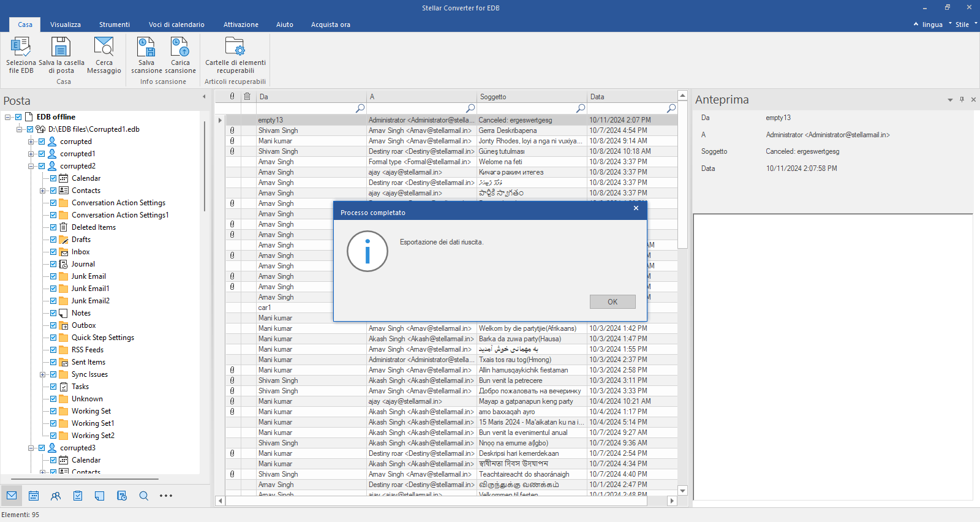980x522 pixels.
Task: Collapse corrupted2 mailbox node
Action: (x=31, y=166)
